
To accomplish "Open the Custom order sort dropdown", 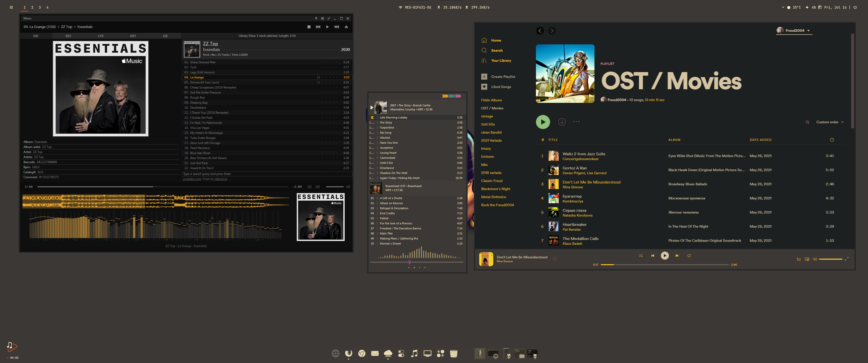I will click(830, 122).
